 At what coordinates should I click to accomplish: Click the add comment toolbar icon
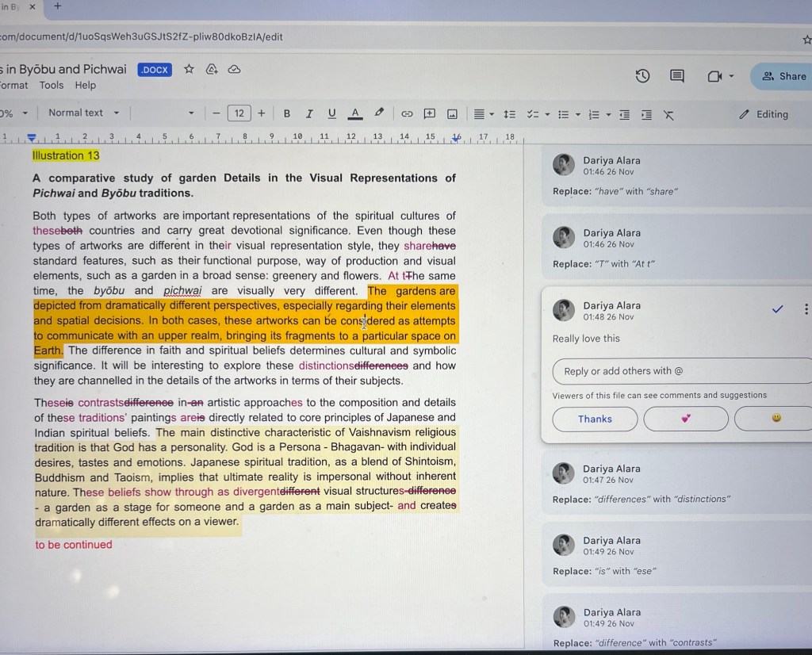429,113
